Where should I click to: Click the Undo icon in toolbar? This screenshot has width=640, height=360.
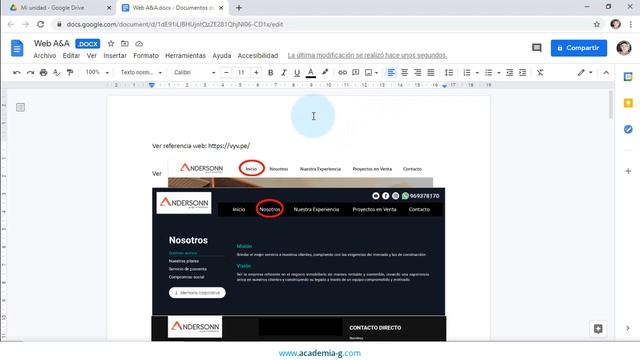tap(17, 73)
